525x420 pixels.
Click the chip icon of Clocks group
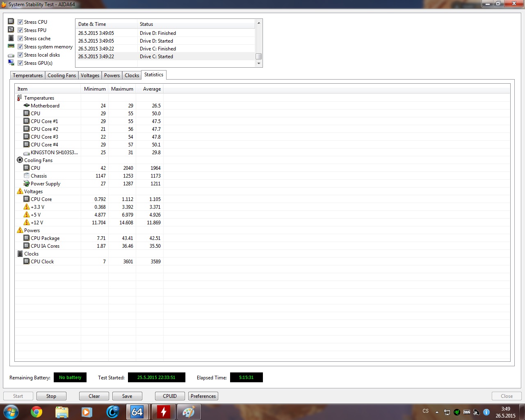[20, 253]
